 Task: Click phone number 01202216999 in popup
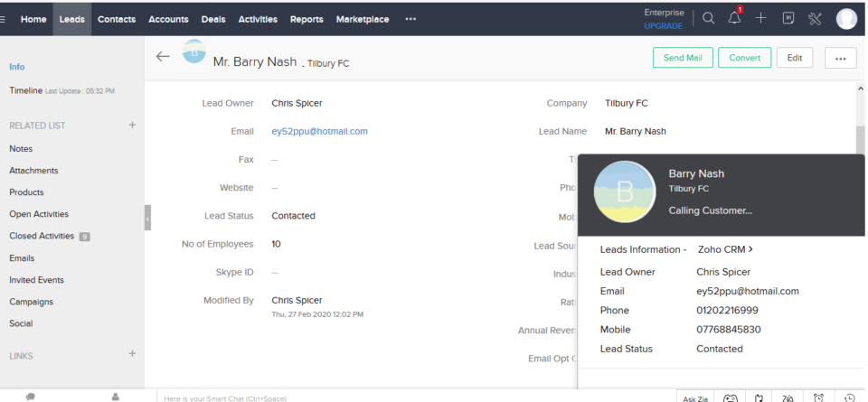tap(727, 310)
